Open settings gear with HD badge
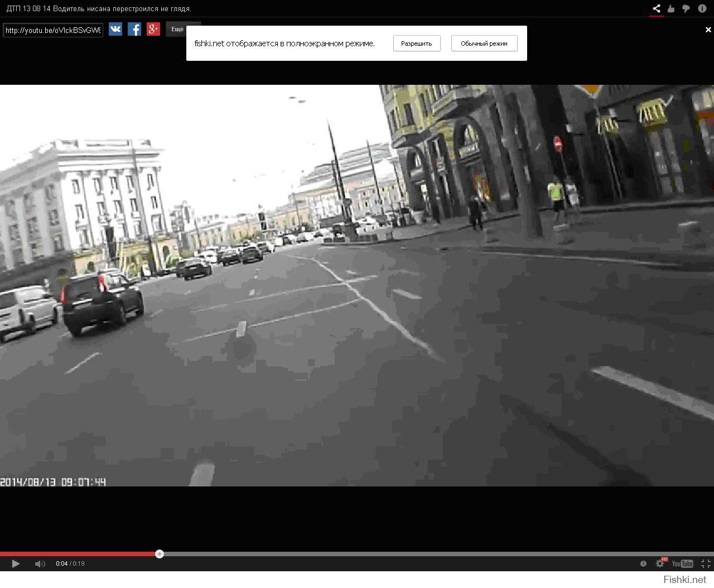Screen dimensions: 714x588 point(660,563)
